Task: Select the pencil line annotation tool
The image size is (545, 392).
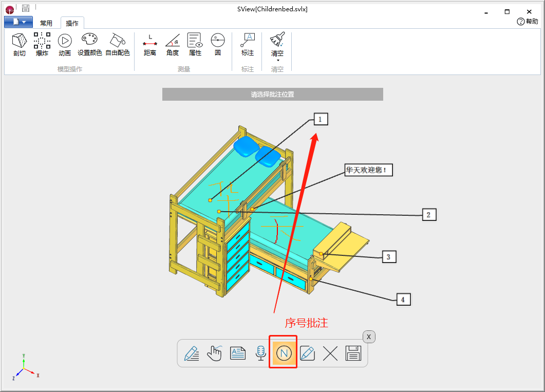Action: 192,353
